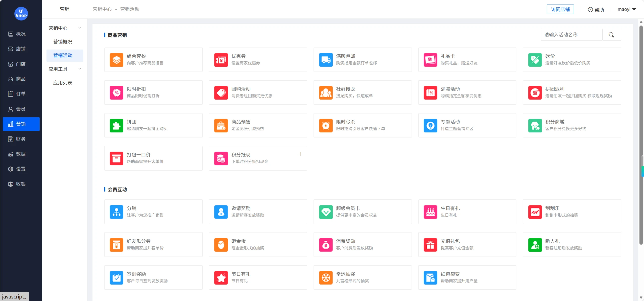The height and width of the screenshot is (301, 644).
Task: Open the 收银 cashier sidebar section
Action: pos(21,184)
